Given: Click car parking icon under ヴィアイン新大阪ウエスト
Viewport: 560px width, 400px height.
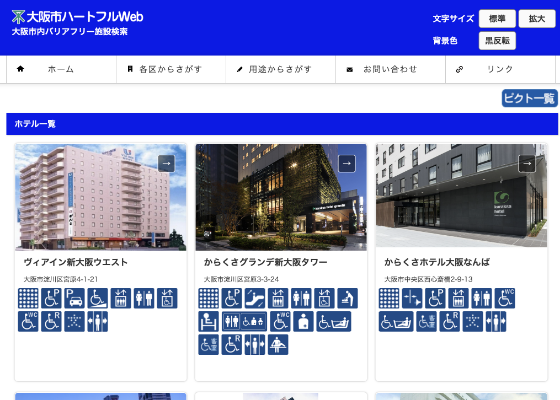Looking at the screenshot, I should click(75, 298).
